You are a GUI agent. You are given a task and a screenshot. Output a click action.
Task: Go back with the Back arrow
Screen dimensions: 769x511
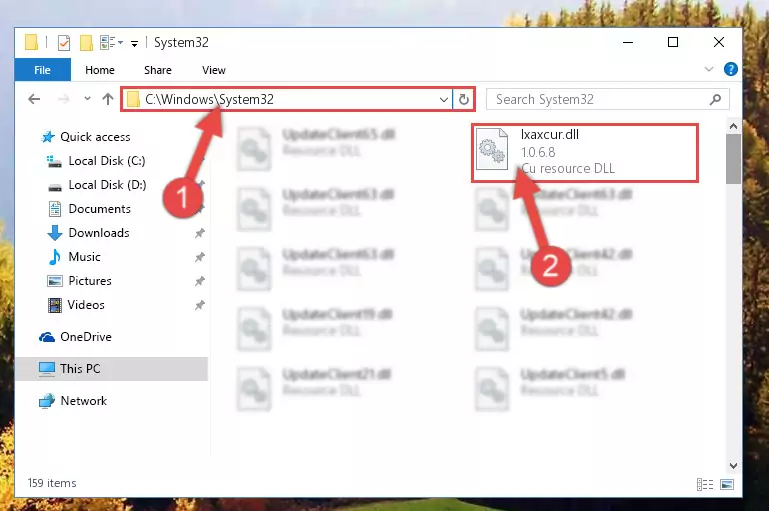[x=34, y=99]
